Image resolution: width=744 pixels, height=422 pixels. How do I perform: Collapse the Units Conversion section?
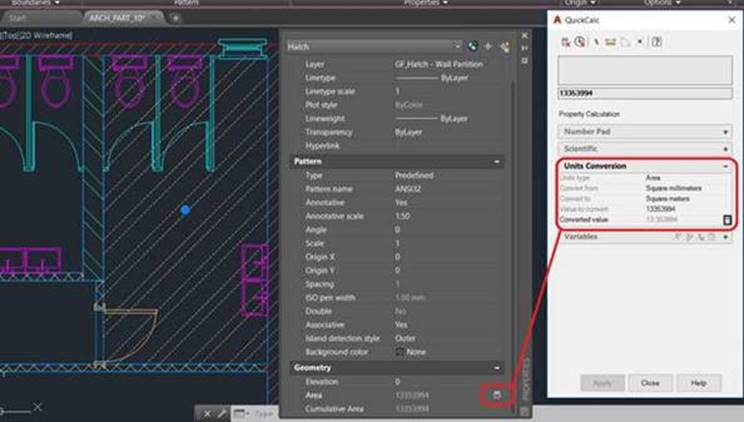coord(725,166)
